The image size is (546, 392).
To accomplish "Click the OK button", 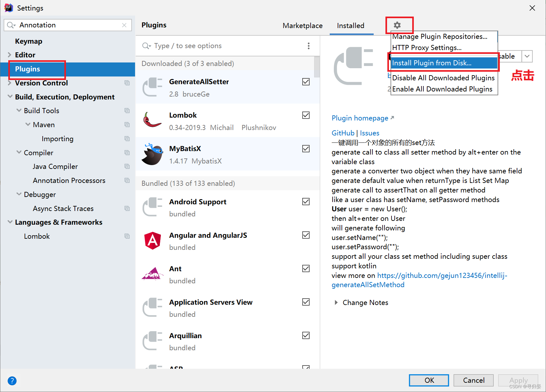I will (429, 380).
